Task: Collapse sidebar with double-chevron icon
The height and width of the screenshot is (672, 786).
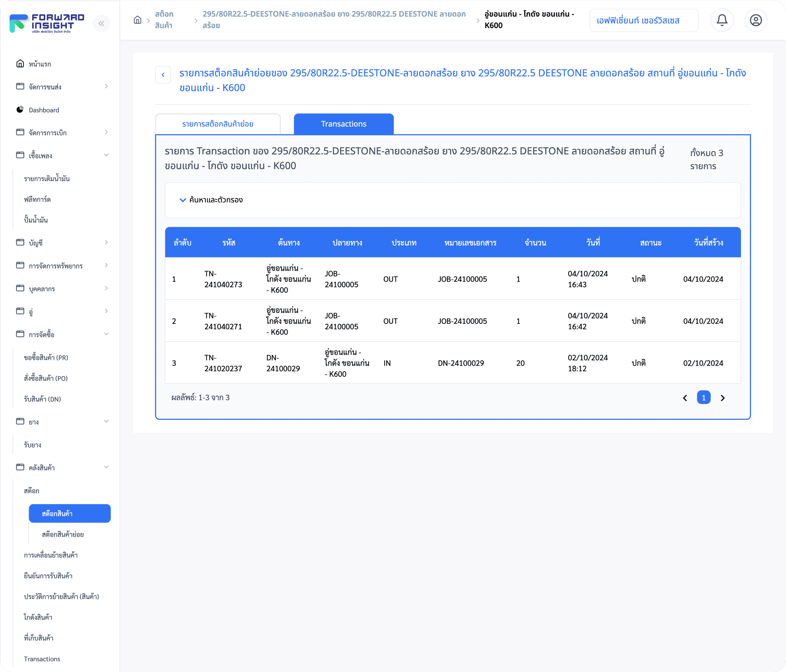Action: pyautogui.click(x=101, y=23)
